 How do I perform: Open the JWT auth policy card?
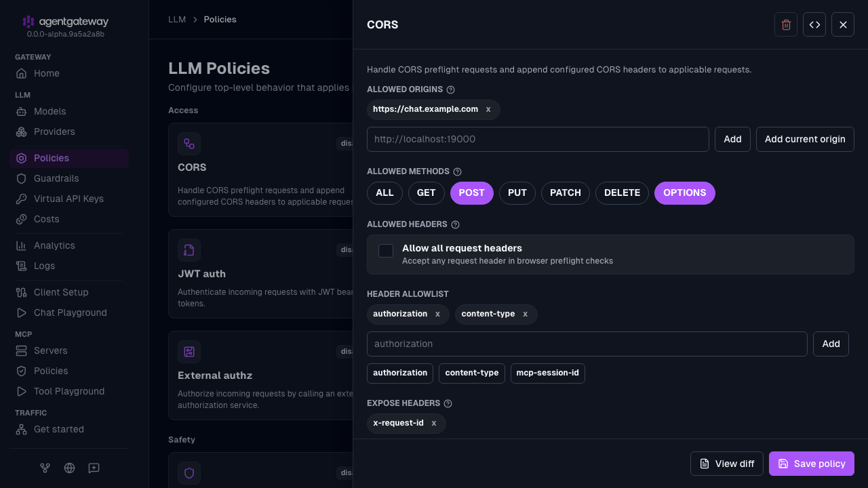[x=260, y=274]
